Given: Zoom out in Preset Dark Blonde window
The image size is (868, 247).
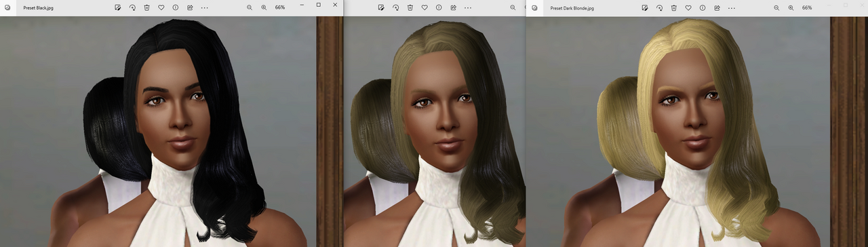Looking at the screenshot, I should tap(776, 7).
